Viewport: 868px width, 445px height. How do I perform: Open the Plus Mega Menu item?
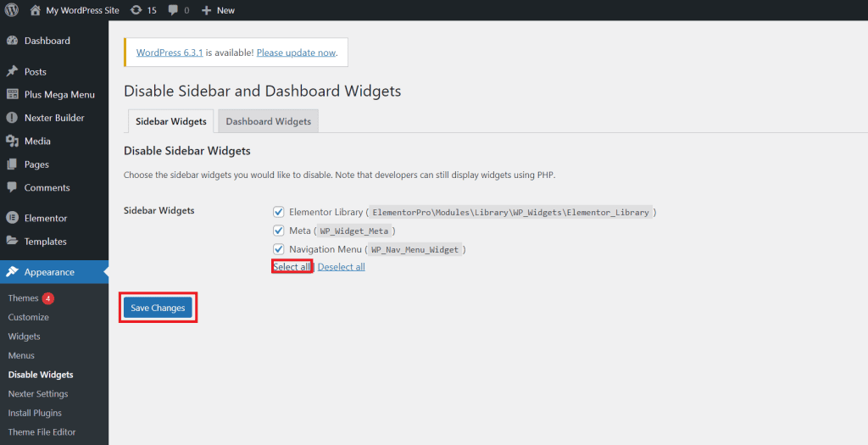pos(54,95)
